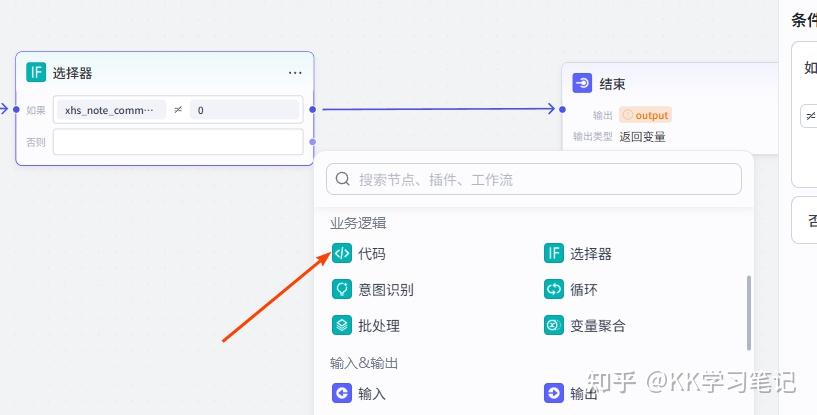Viewport: 817px width, 415px height.
Task: Click the 结束 node input port
Action: coord(562,109)
